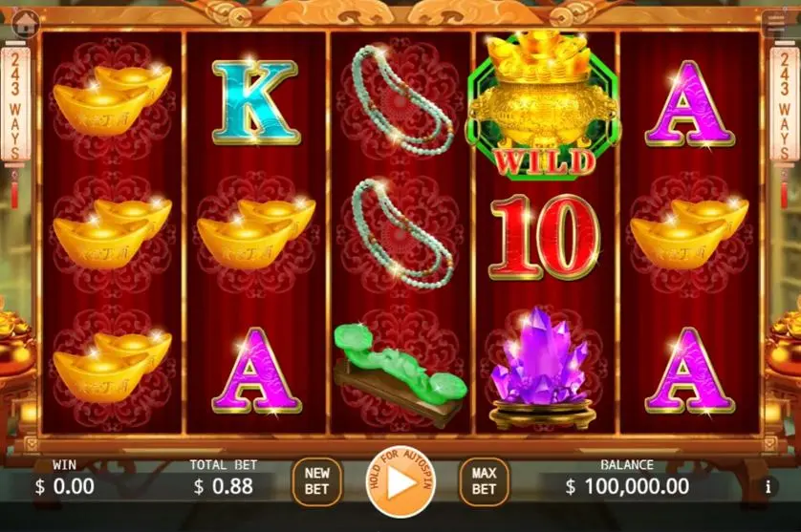Click the right 243 WAYS banner

pos(784,105)
